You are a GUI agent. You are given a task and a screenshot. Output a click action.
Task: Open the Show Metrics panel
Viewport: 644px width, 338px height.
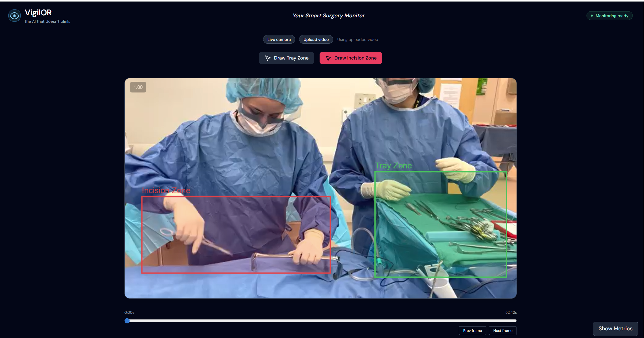pyautogui.click(x=615, y=329)
